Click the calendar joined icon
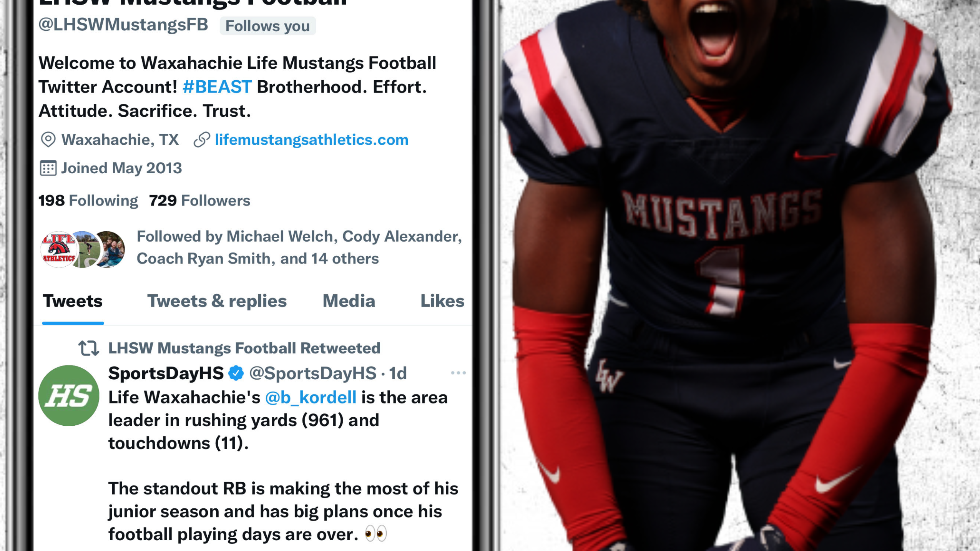This screenshot has height=551, width=980. click(48, 168)
